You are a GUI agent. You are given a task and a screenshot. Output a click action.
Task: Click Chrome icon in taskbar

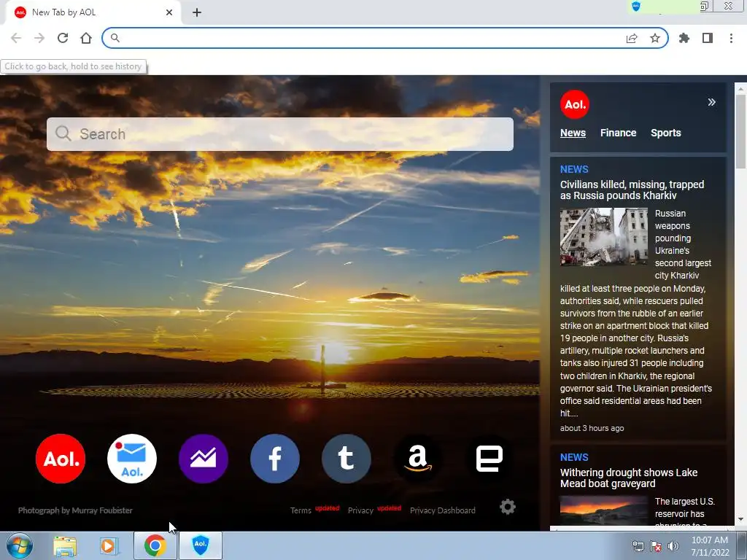click(155, 545)
